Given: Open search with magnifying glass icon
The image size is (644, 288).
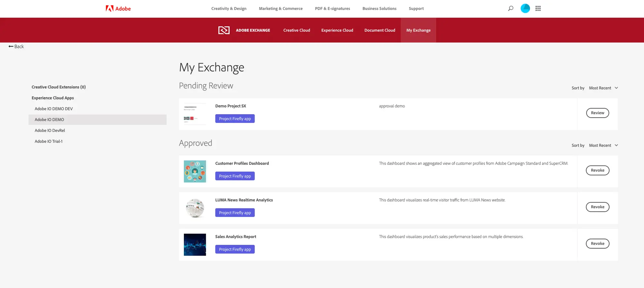Looking at the screenshot, I should coord(511,8).
